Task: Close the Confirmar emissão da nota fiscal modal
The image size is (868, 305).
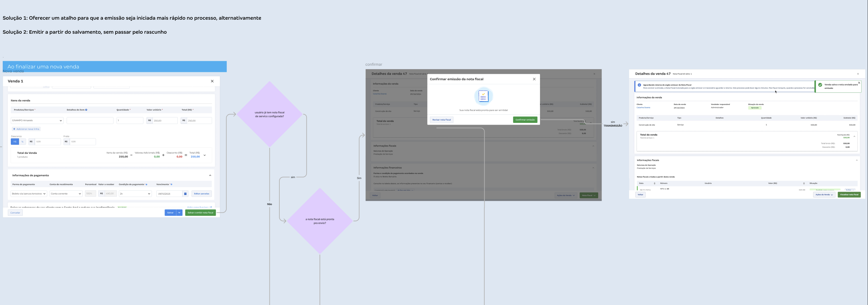Action: [534, 79]
